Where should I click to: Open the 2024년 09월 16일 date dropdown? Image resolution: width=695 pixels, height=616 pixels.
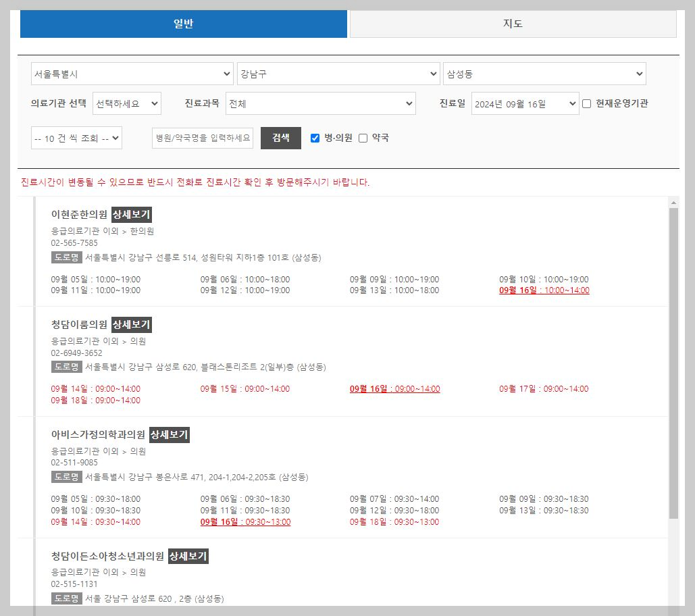(x=525, y=103)
